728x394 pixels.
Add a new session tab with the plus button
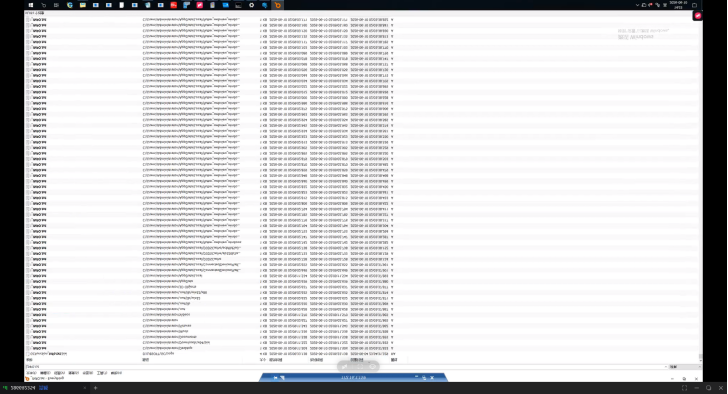[96, 388]
